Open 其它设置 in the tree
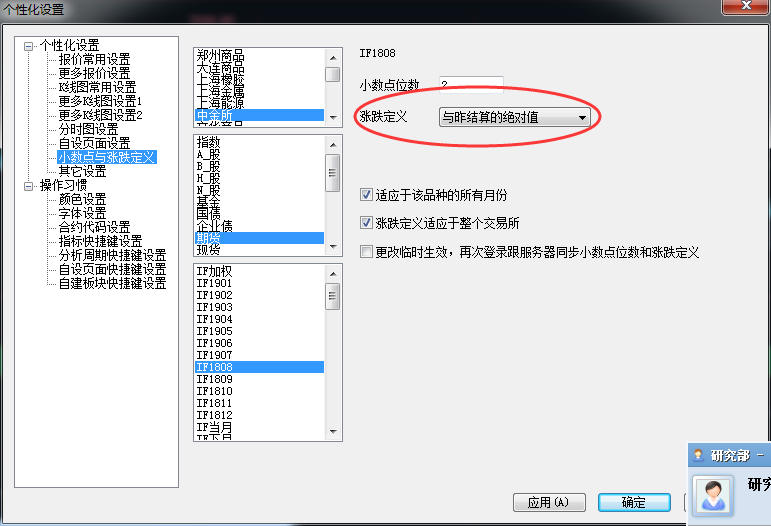Viewport: 771px width, 526px height. tap(83, 171)
